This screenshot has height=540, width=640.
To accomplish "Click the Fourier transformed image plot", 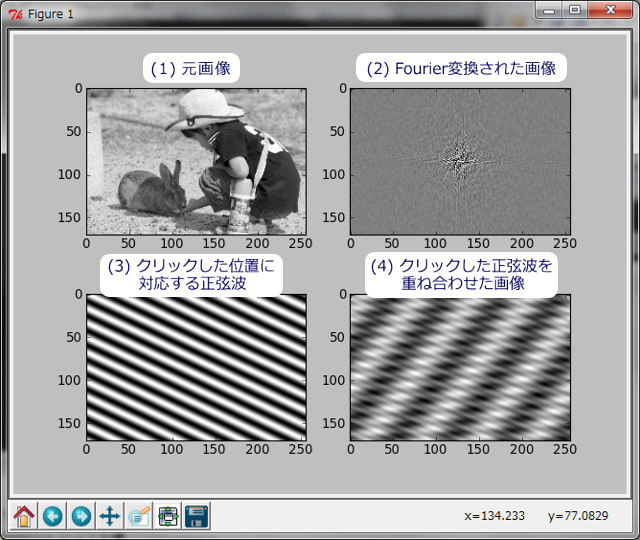I will click(x=460, y=162).
